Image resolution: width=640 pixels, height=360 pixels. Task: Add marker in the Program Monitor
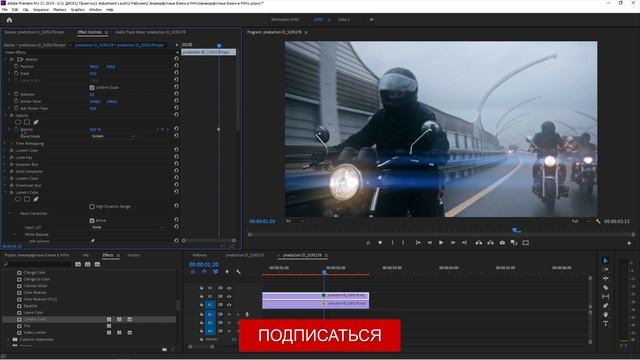(x=380, y=242)
